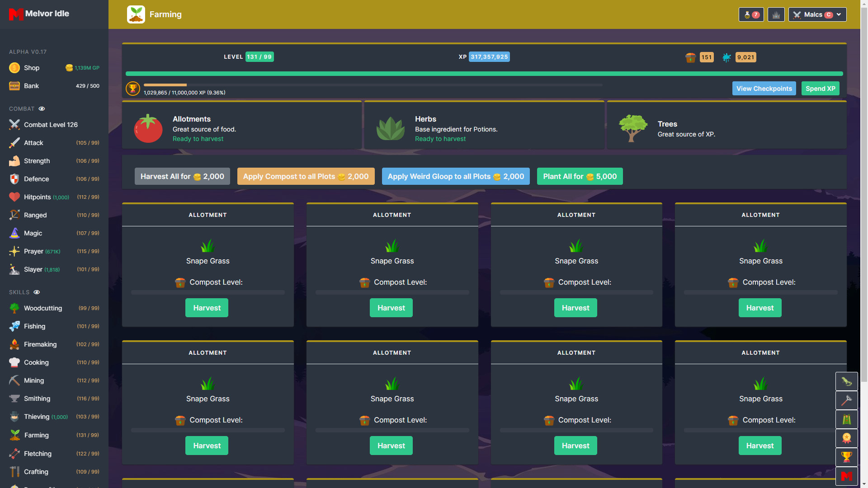The image size is (868, 488).
Task: View Checkpoints button on XP bar
Action: 764,88
